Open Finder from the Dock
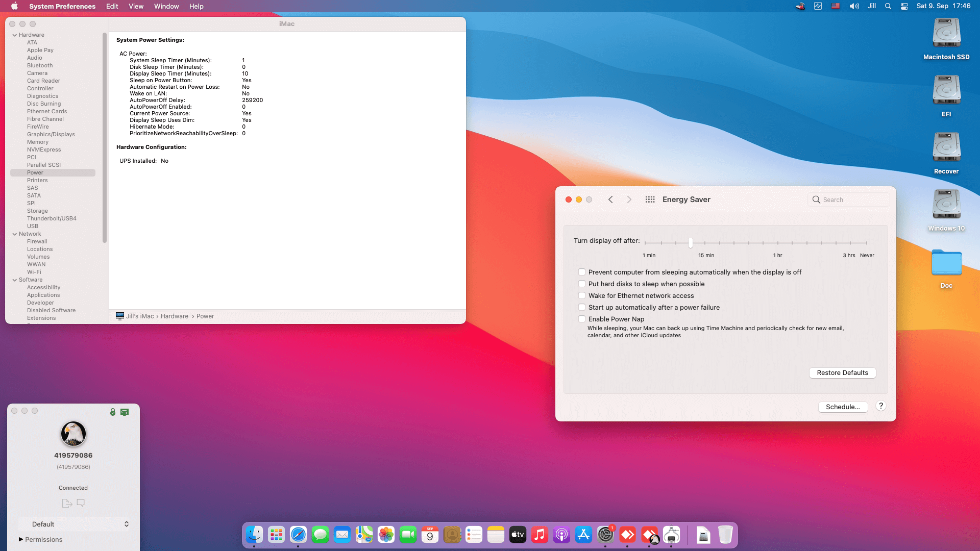Image resolution: width=980 pixels, height=551 pixels. [x=254, y=535]
